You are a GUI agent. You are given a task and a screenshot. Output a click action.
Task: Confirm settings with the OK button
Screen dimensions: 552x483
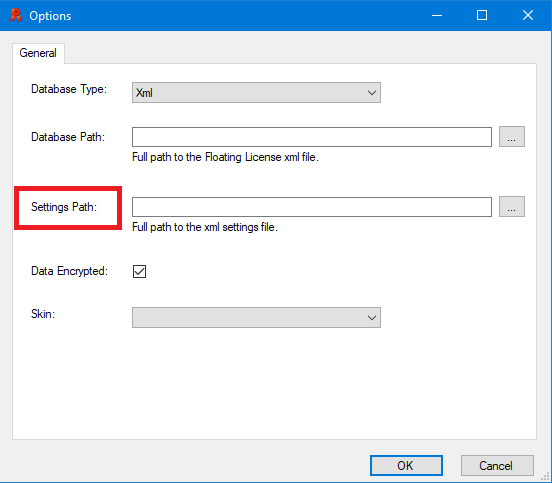406,465
